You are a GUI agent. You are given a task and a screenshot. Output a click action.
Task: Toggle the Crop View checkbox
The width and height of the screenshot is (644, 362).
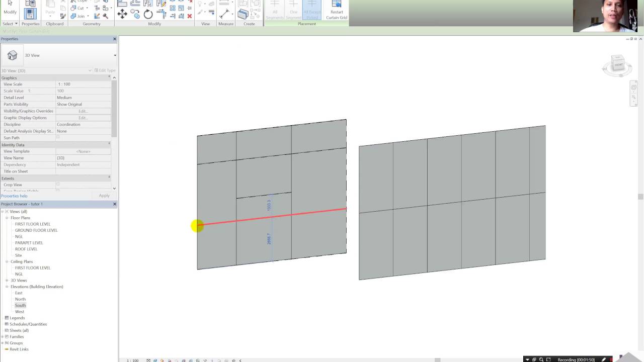(58, 185)
